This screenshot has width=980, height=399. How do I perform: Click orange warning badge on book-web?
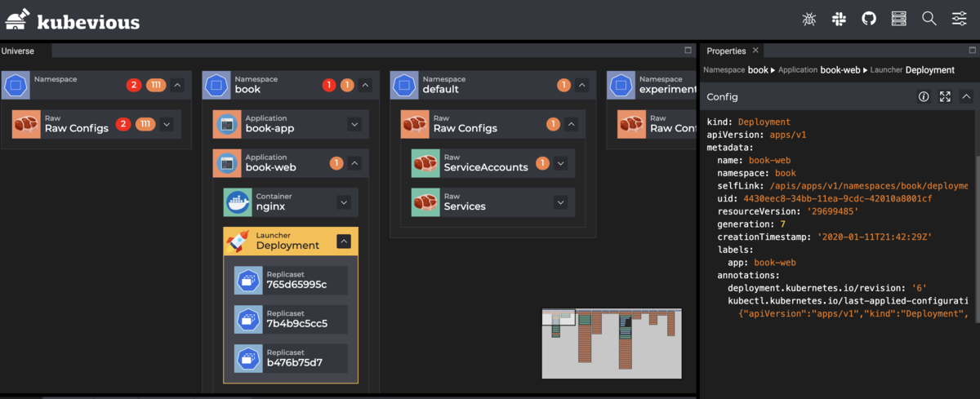[336, 163]
